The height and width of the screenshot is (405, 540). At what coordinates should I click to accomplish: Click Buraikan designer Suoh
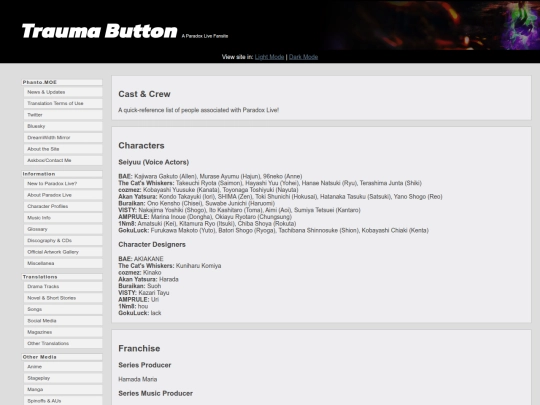[x=154, y=286]
